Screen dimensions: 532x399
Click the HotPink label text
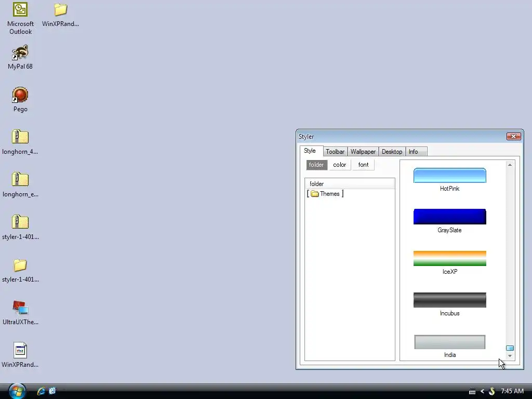[x=449, y=189]
